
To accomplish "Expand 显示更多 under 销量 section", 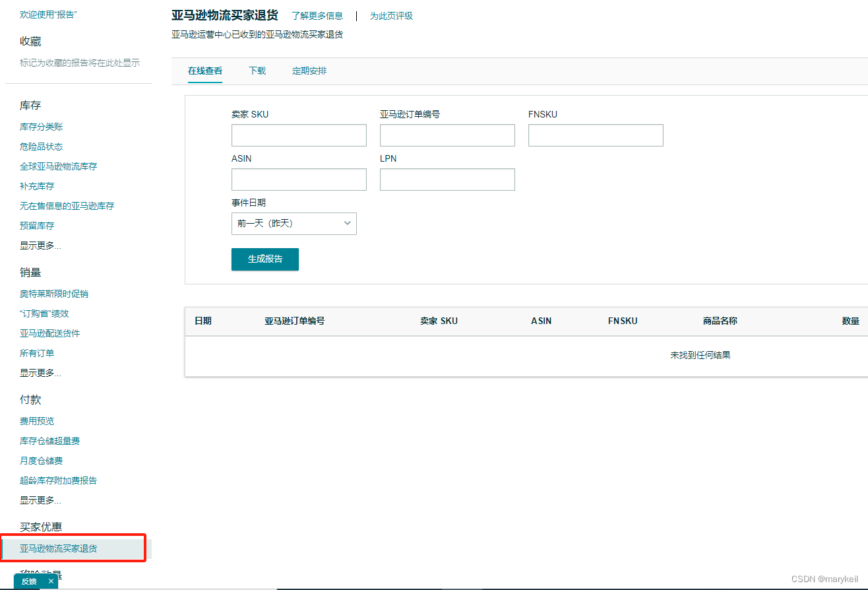I will (x=40, y=373).
